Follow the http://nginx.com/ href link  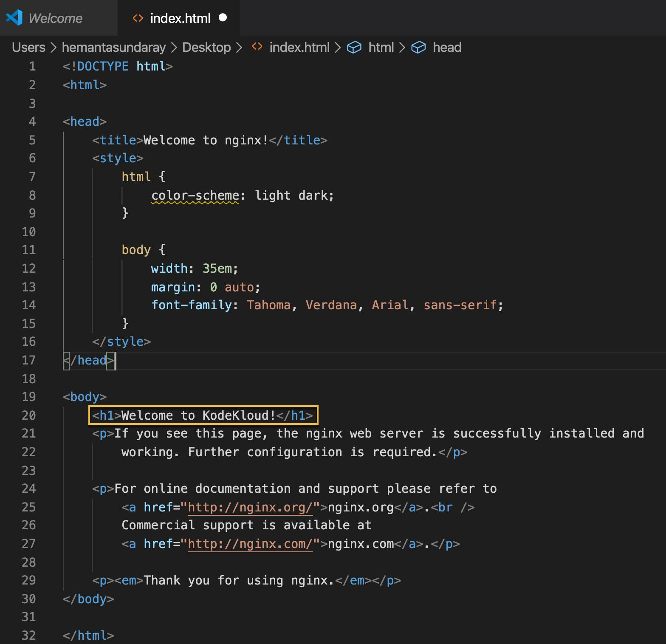(x=250, y=544)
